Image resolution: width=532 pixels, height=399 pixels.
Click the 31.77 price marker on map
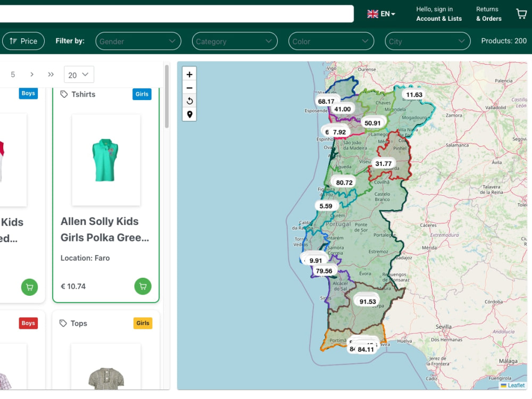click(384, 164)
